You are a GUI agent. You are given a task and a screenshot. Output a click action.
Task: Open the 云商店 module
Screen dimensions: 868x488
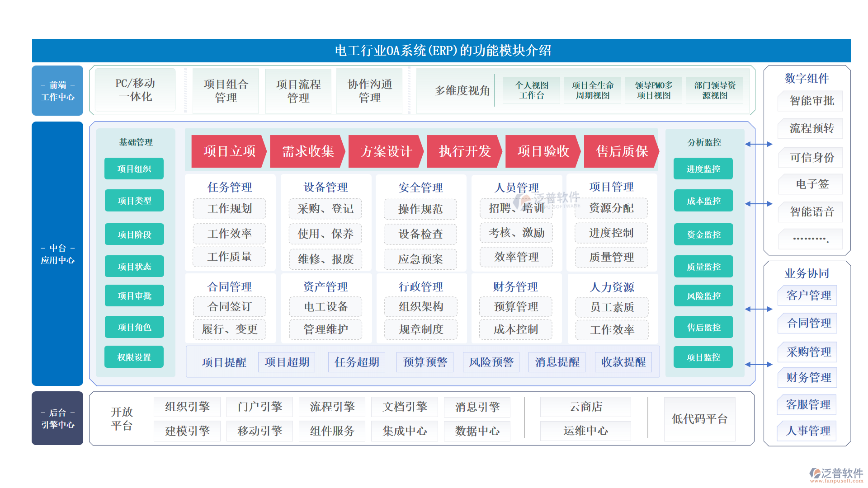coord(585,407)
